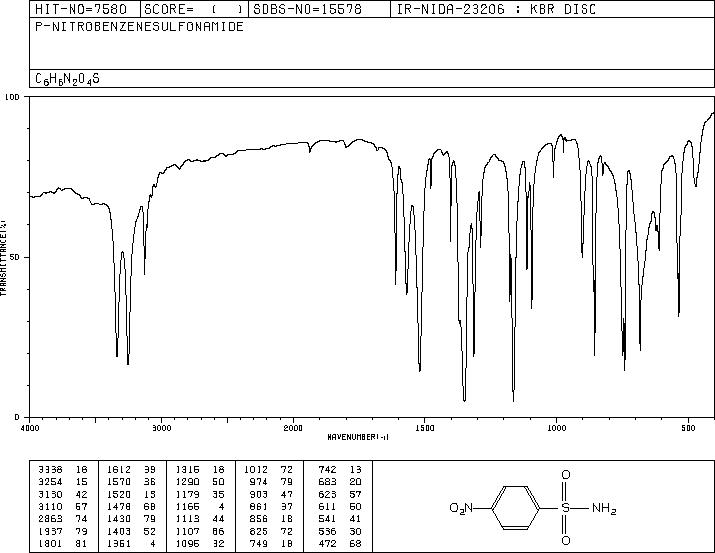Select peak table row 1113 44
The height and width of the screenshot is (553, 715).
[201, 519]
